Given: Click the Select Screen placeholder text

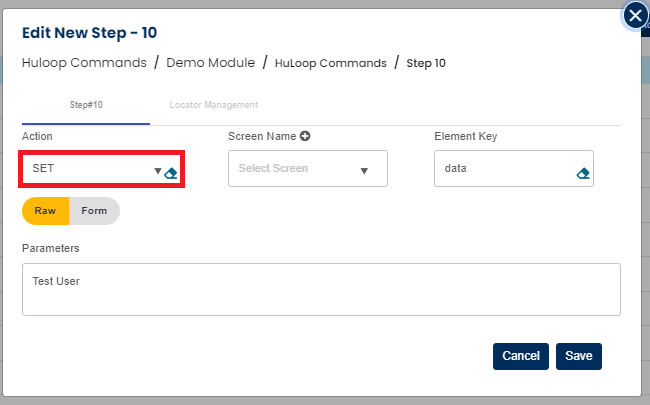Looking at the screenshot, I should click(x=273, y=169).
